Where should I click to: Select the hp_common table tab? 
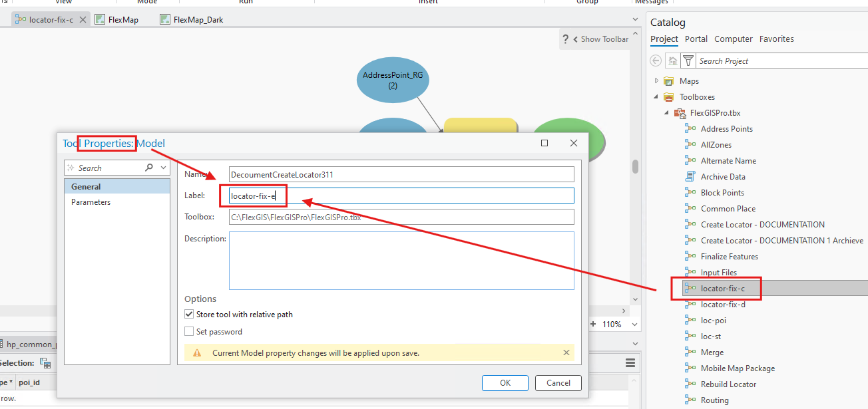[30, 344]
